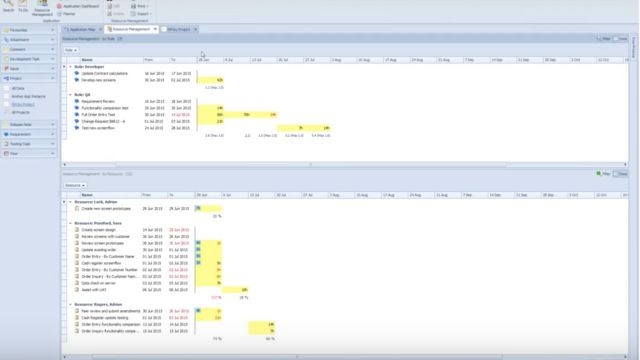The height and width of the screenshot is (360, 640).
Task: Collapse the Role: QA group
Action: click(x=70, y=95)
